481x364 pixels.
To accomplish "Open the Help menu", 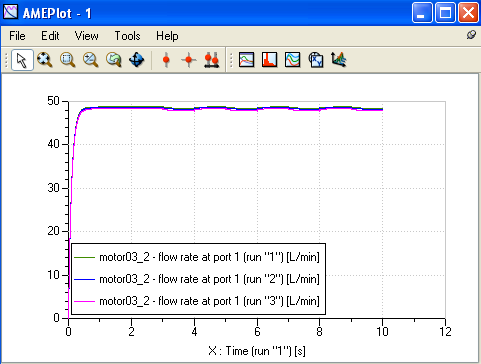I will click(167, 36).
